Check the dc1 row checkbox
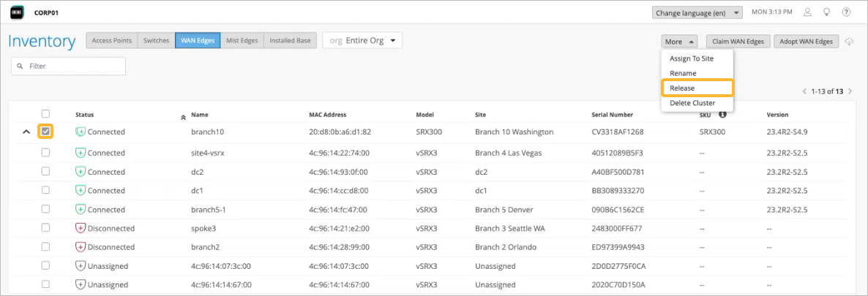 46,190
